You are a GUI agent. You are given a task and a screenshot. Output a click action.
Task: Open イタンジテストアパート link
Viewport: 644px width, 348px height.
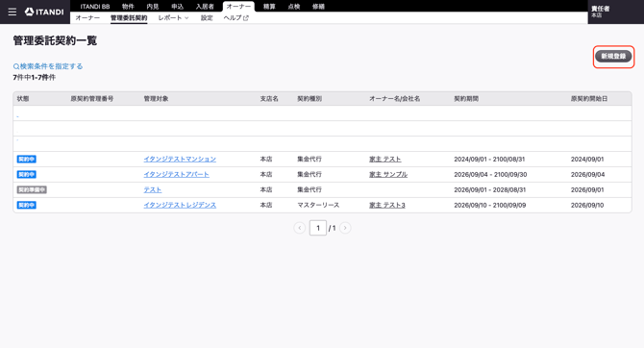176,174
